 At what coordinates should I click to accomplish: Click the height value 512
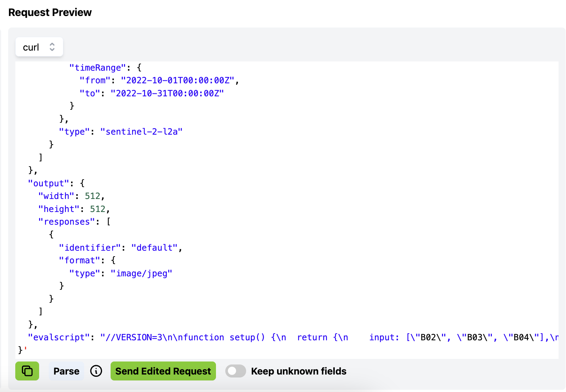98,209
